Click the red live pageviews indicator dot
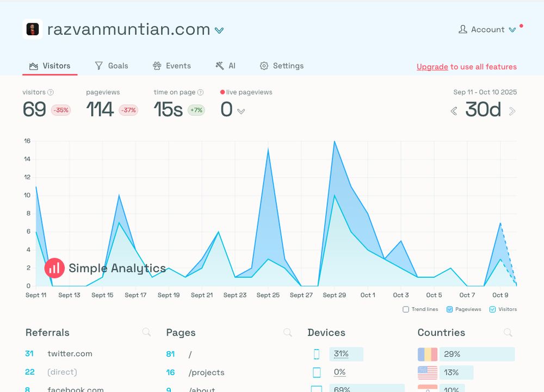The height and width of the screenshot is (392, 544). 222,92
